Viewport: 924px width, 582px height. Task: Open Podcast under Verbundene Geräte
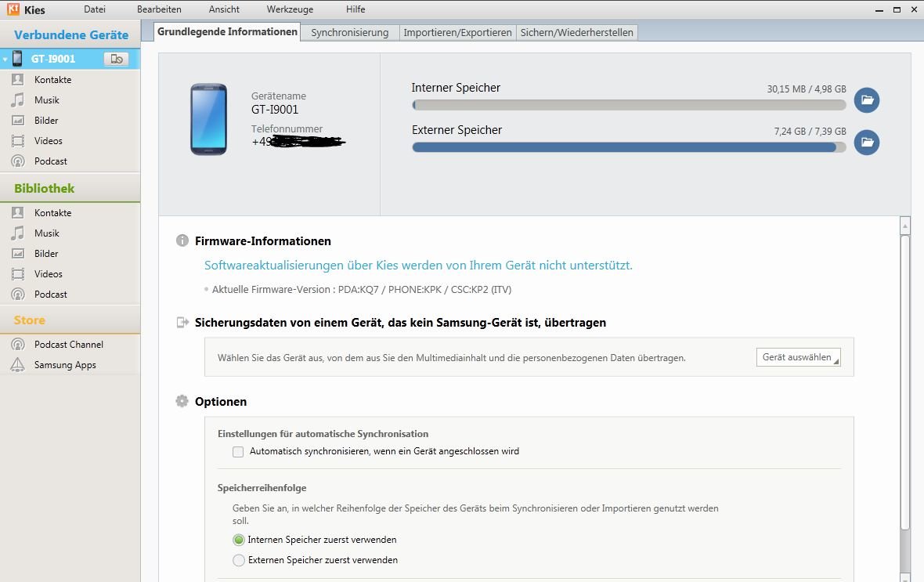point(51,161)
